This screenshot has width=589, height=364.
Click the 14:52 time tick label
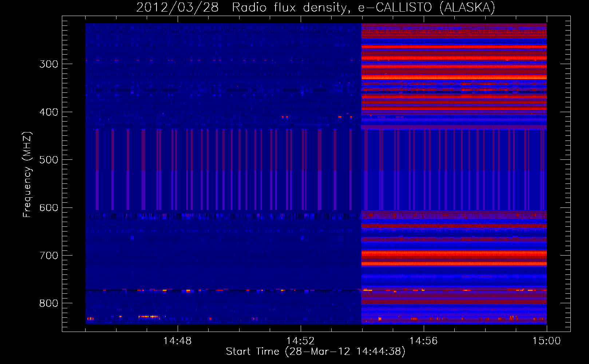(301, 341)
